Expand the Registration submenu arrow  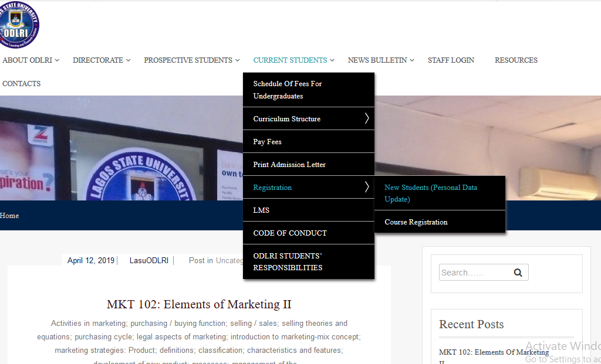[366, 187]
